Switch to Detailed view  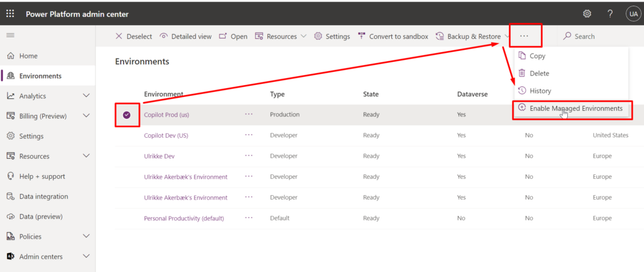pyautogui.click(x=186, y=36)
